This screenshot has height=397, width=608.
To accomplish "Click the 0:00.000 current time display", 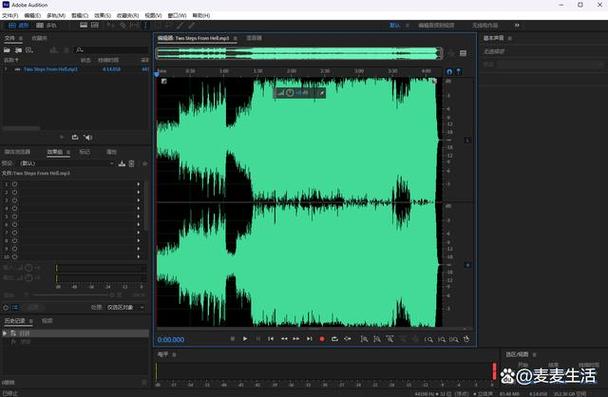I will pos(171,340).
